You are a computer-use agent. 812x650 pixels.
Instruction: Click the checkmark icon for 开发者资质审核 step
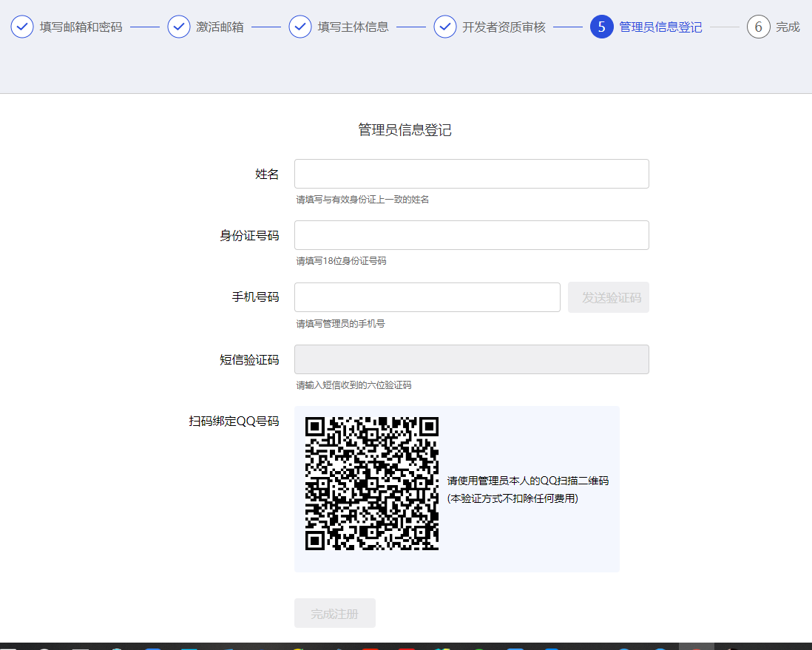coord(445,27)
